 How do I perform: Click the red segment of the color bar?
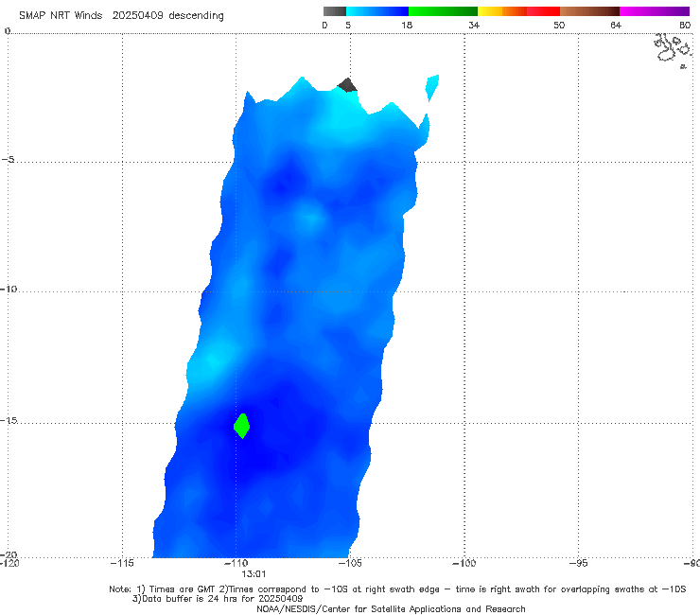[x=543, y=11]
